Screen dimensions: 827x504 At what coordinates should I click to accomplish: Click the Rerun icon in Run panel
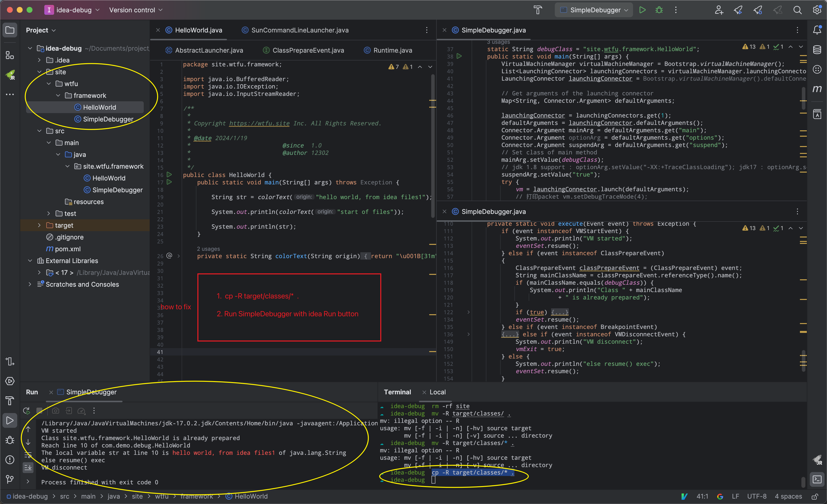point(27,411)
